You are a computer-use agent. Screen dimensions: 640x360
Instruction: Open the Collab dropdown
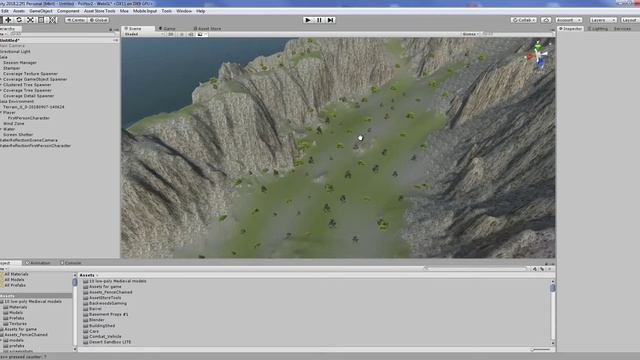point(524,20)
